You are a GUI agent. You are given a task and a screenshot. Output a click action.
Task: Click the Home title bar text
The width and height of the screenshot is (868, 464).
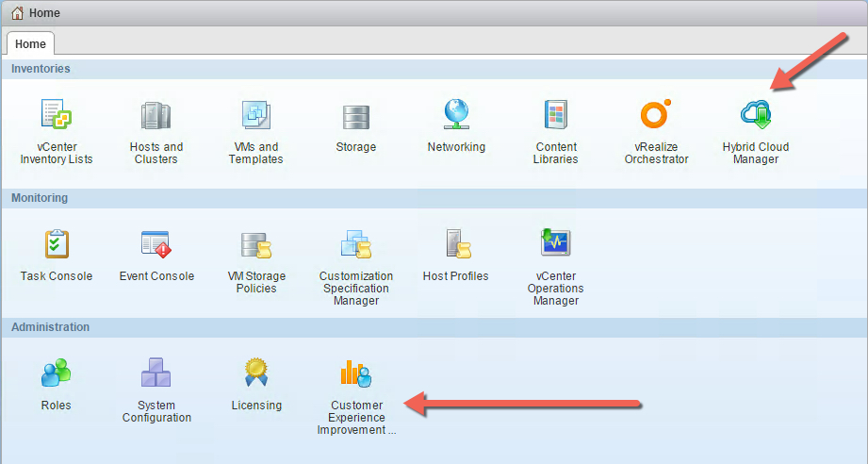(44, 13)
